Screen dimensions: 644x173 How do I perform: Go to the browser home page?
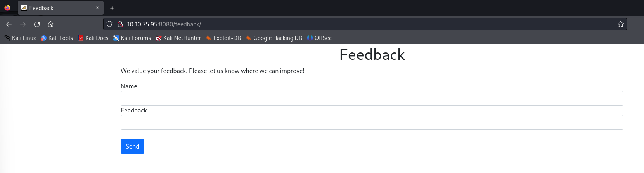click(50, 24)
